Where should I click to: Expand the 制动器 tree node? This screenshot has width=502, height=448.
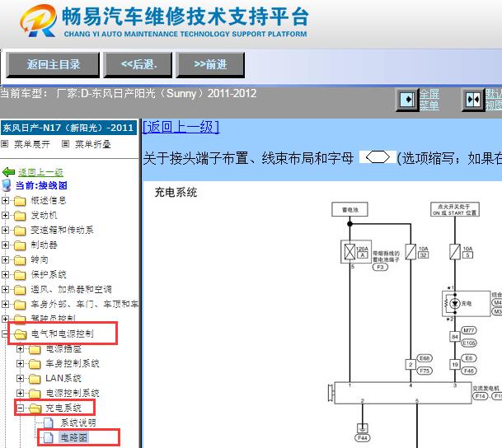[5, 245]
